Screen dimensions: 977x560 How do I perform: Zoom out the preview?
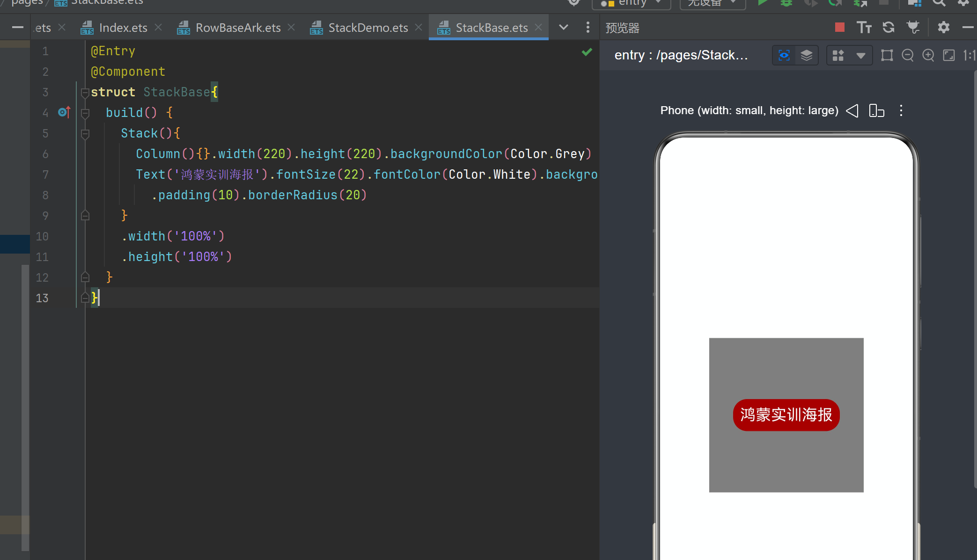(x=908, y=55)
